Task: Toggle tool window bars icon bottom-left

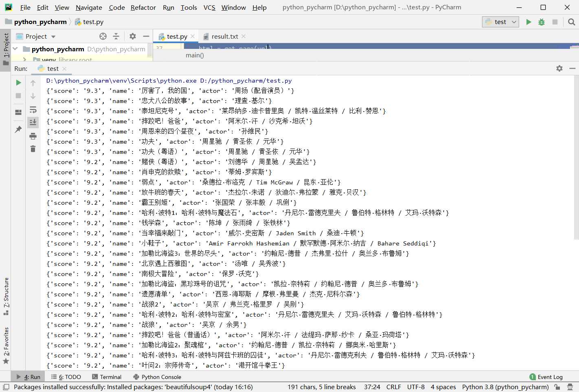Action: click(x=6, y=387)
